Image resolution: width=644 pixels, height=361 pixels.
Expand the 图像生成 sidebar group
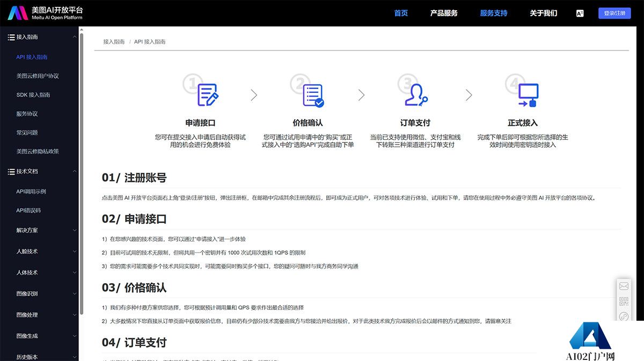click(75, 336)
